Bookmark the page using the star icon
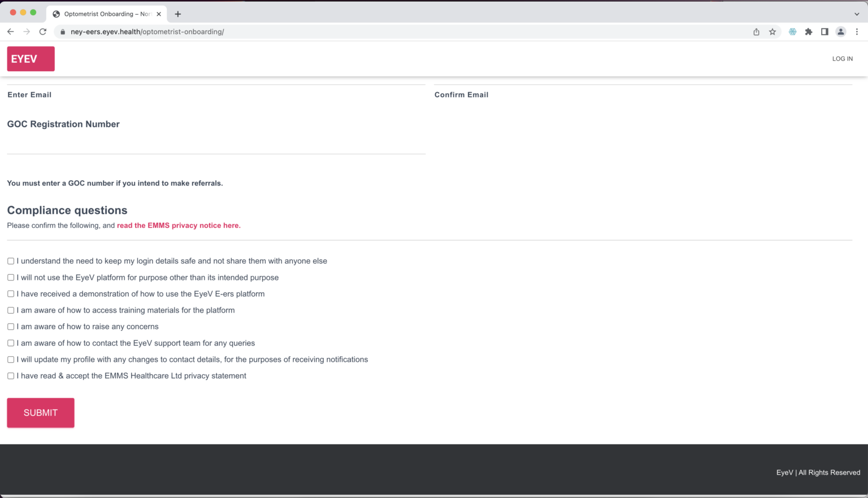 point(772,32)
